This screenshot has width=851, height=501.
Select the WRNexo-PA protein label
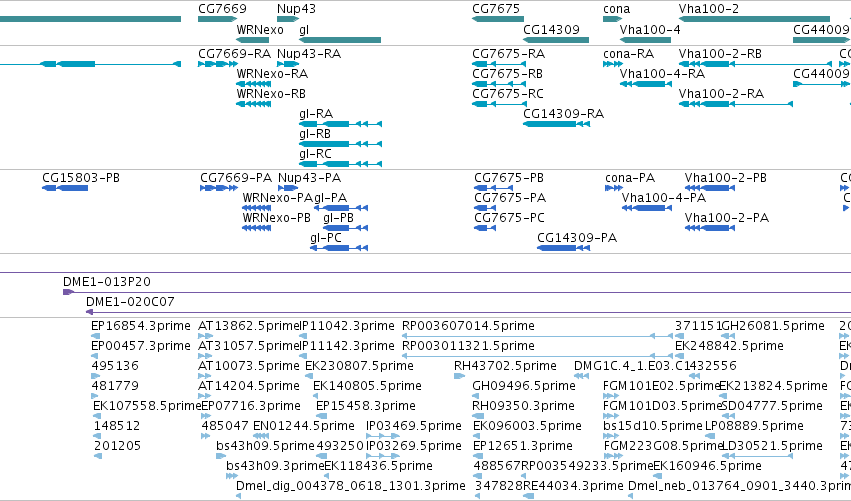coord(278,198)
